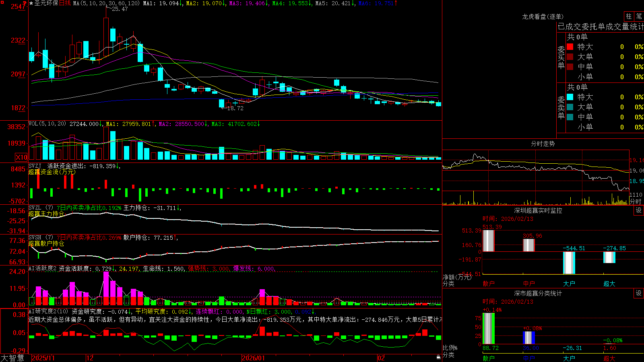Click the cyan 特大 swatch in 委卖单
This screenshot has width=644, height=362.
(570, 97)
